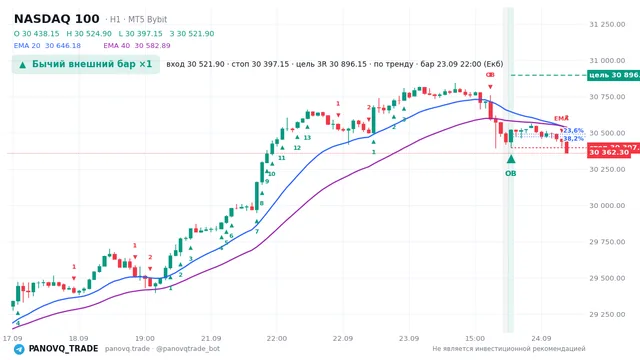Click the green triangle in the Бычий внешний бар badge

23,64
